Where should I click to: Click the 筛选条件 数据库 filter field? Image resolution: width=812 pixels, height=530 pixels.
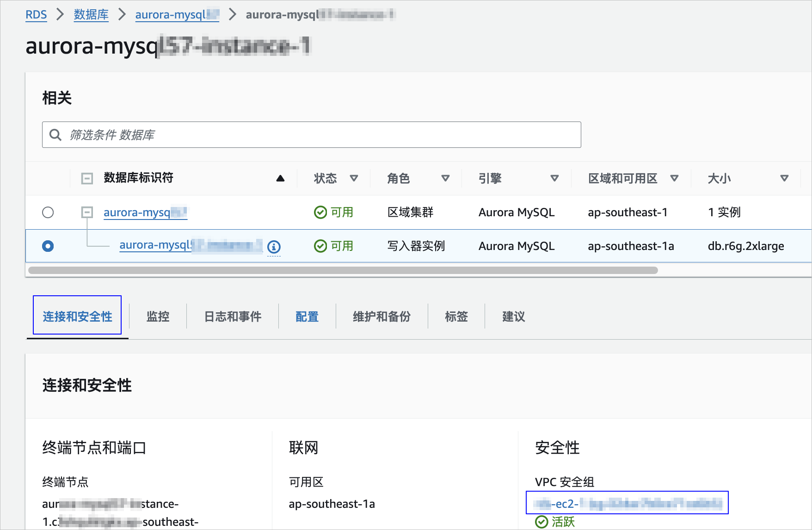(311, 135)
